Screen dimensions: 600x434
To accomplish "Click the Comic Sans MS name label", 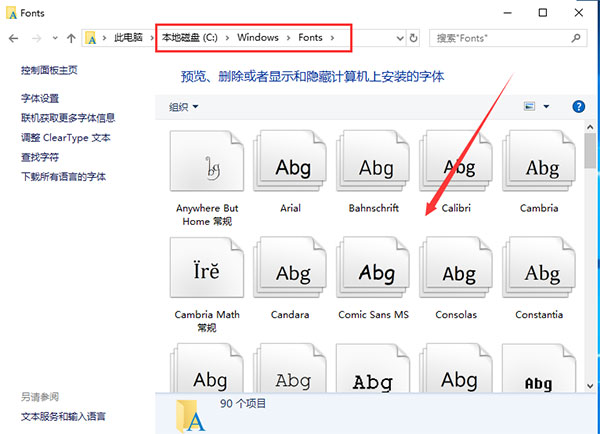I will (373, 315).
